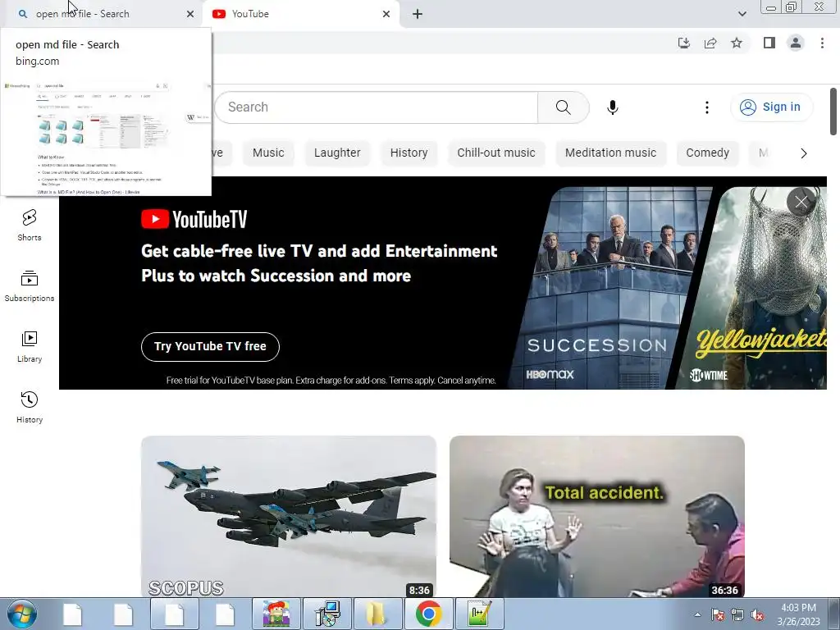Click Try YouTube TV free button
840x630 pixels.
210,347
